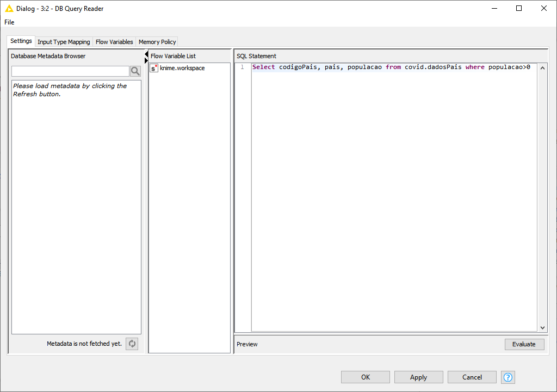Open help via the question mark icon
The image size is (557, 392).
coord(508,377)
